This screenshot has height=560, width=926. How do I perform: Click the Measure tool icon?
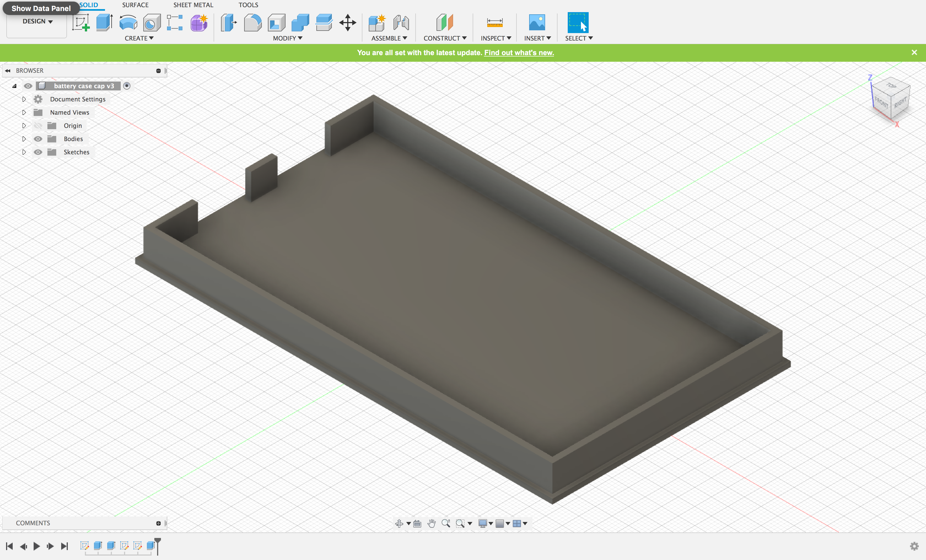495,23
